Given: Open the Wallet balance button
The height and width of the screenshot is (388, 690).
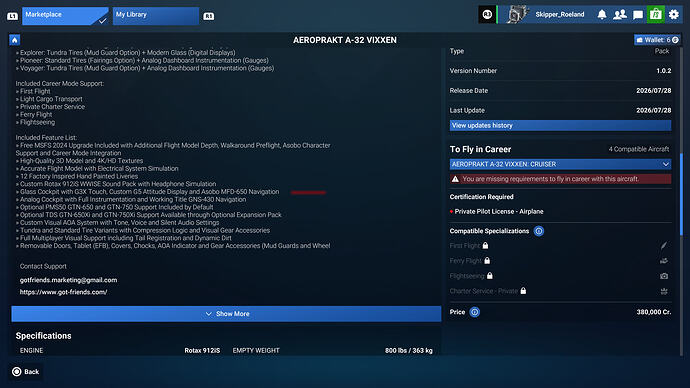Looking at the screenshot, I should (x=657, y=40).
